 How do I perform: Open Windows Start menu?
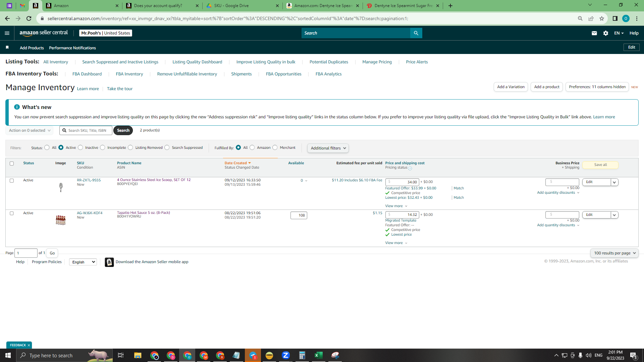[x=8, y=355]
